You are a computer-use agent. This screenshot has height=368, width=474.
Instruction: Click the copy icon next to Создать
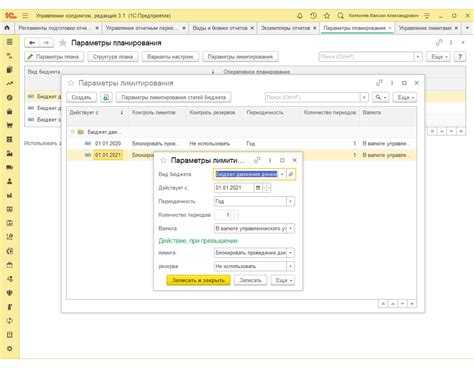pyautogui.click(x=106, y=97)
